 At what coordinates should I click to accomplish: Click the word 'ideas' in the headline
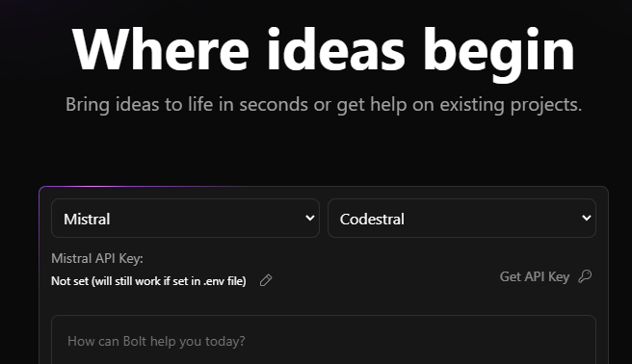(x=335, y=50)
